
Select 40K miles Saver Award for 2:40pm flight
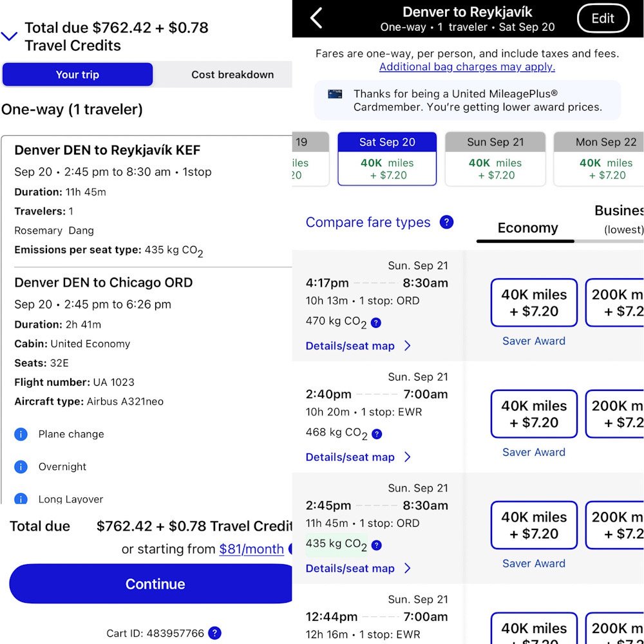534,414
